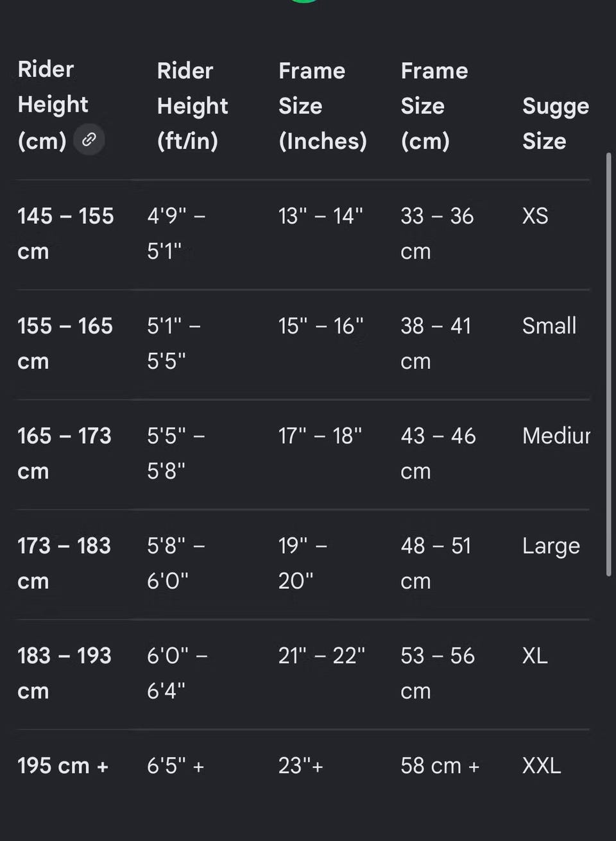This screenshot has height=841, width=616.
Task: Select the Frame Size (Inches) column header
Action: 323,106
